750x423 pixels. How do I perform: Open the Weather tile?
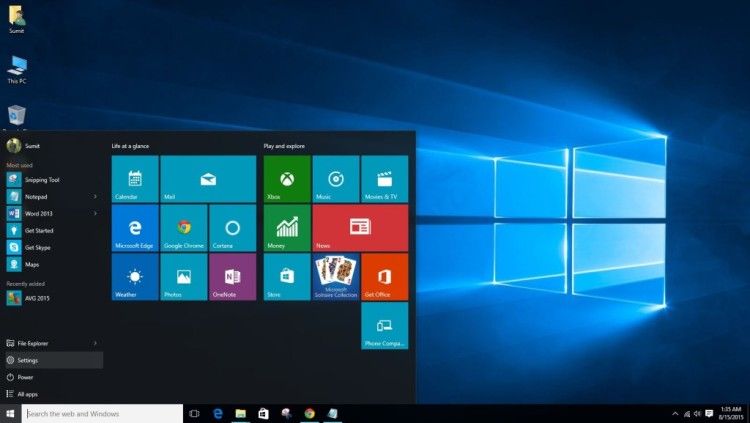[135, 277]
